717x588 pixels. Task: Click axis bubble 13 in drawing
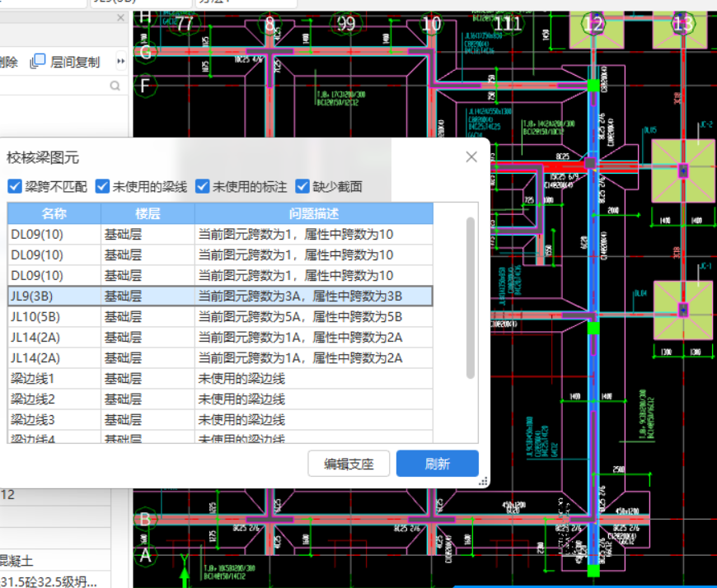tap(682, 23)
